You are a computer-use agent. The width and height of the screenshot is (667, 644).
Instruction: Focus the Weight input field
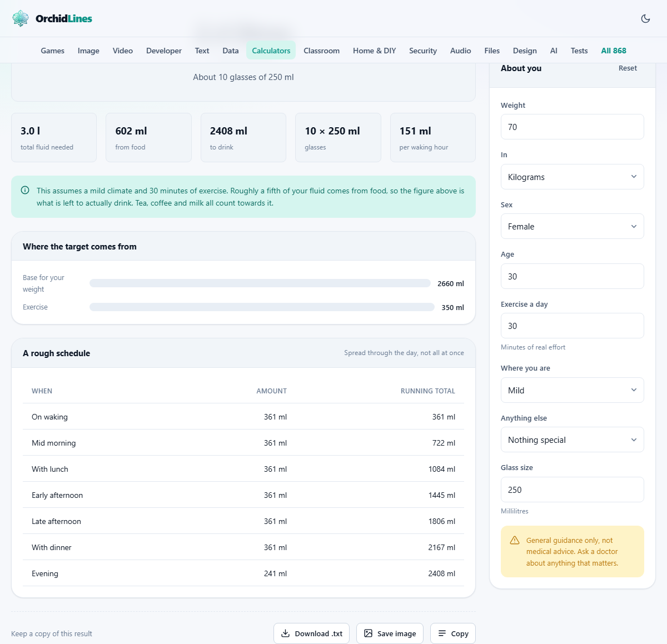(x=573, y=127)
